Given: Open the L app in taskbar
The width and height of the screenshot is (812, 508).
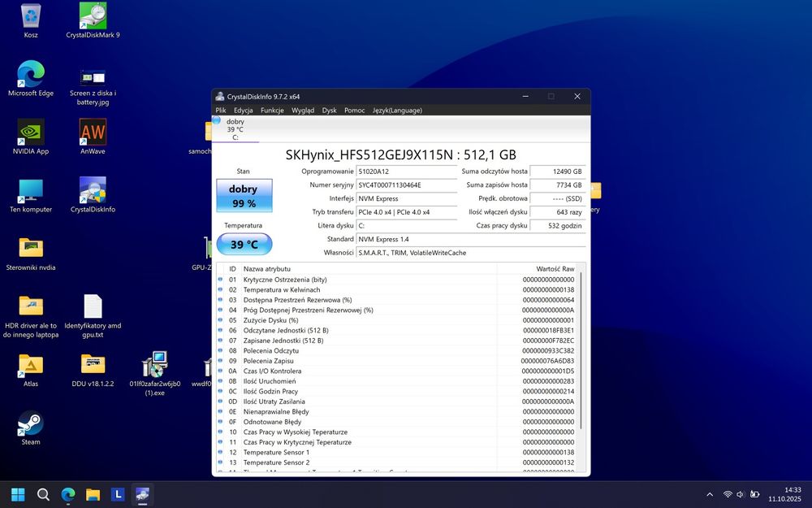Looking at the screenshot, I should point(118,494).
